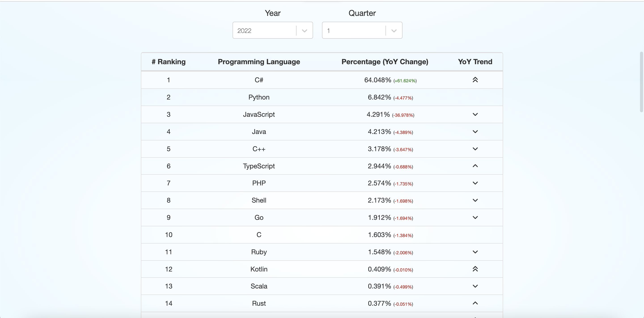Viewport: 644px width, 318px height.
Task: Click the YoY Trend column header
Action: [x=475, y=62]
